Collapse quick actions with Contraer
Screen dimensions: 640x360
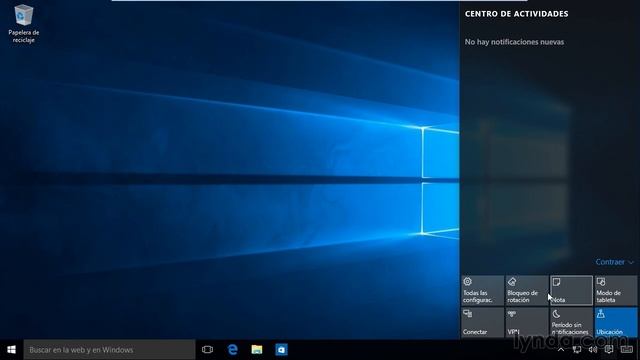(x=614, y=262)
